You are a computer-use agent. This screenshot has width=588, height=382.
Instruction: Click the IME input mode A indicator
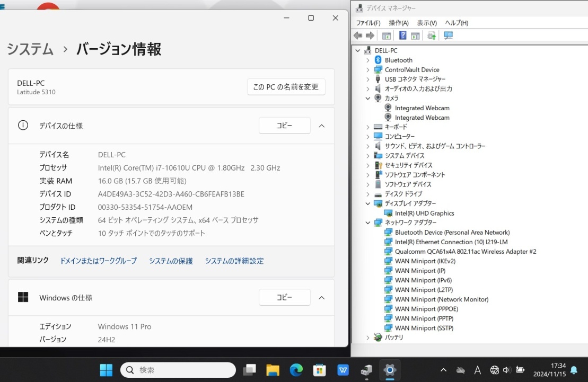click(x=477, y=370)
